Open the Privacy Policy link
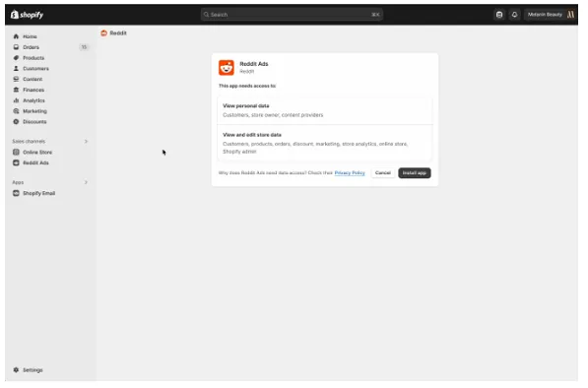 point(350,173)
